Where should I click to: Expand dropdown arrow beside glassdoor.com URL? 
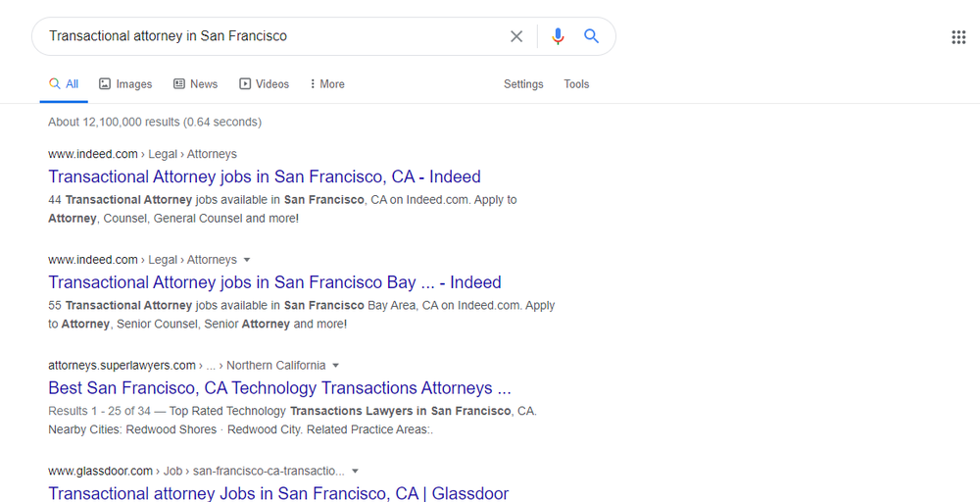pyautogui.click(x=355, y=471)
